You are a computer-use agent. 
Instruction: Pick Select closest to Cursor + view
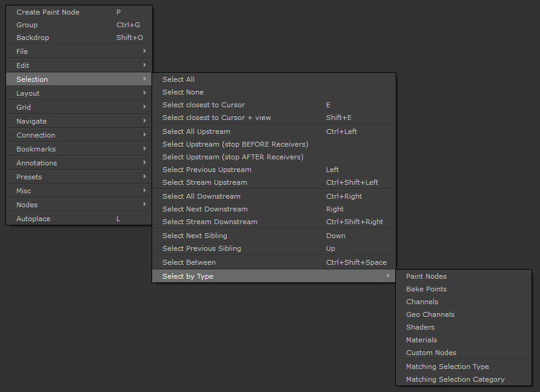216,118
